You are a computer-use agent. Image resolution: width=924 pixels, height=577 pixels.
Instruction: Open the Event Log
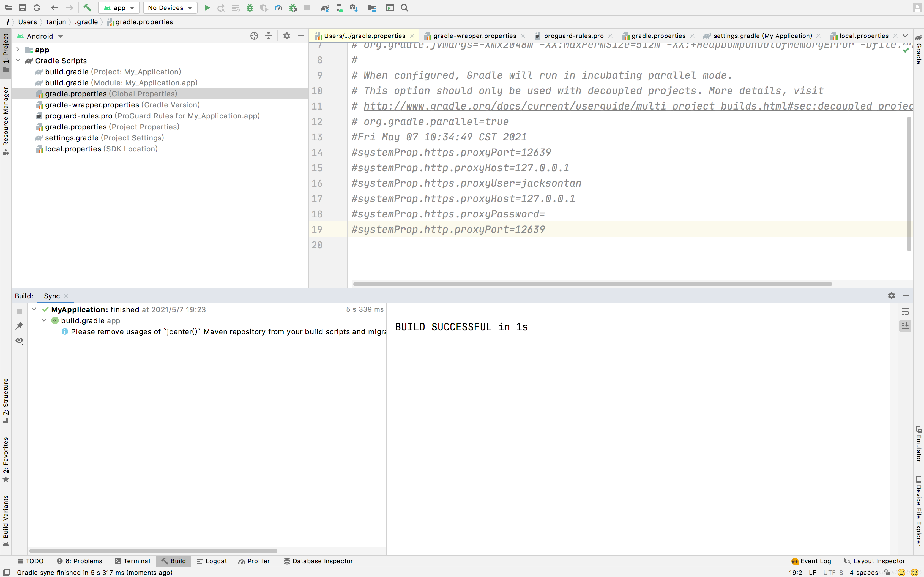pos(811,561)
